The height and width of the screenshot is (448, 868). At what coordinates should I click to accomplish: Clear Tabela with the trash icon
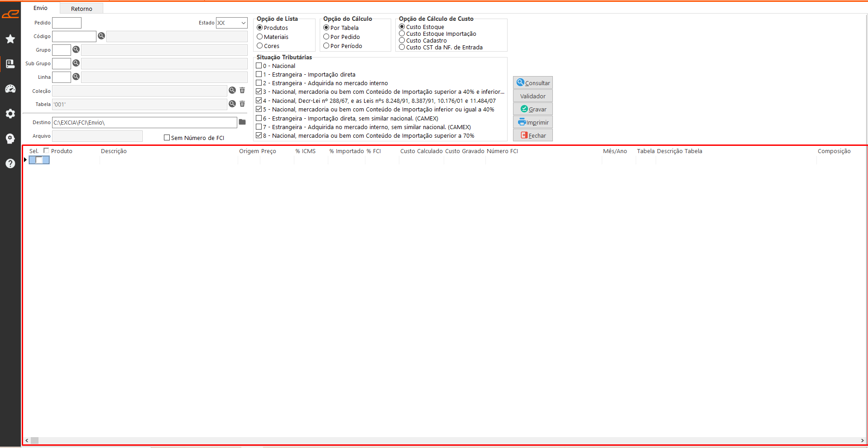pos(242,104)
